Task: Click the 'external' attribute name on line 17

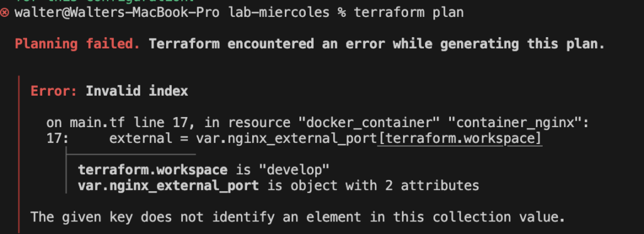Action: click(141, 139)
